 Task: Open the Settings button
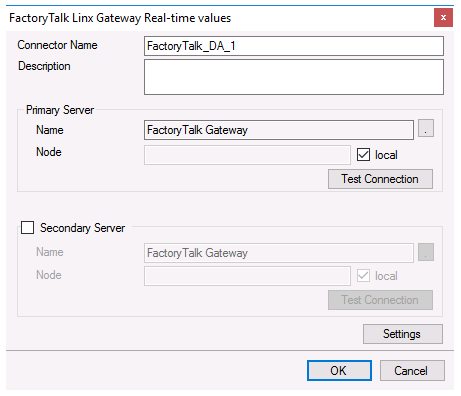(x=403, y=334)
